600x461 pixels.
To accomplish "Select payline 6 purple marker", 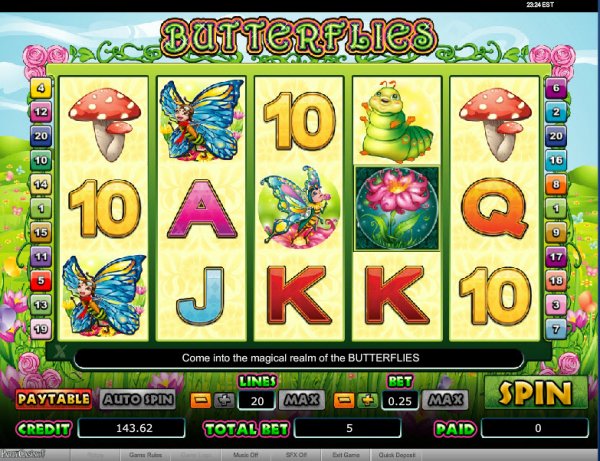I will [556, 88].
